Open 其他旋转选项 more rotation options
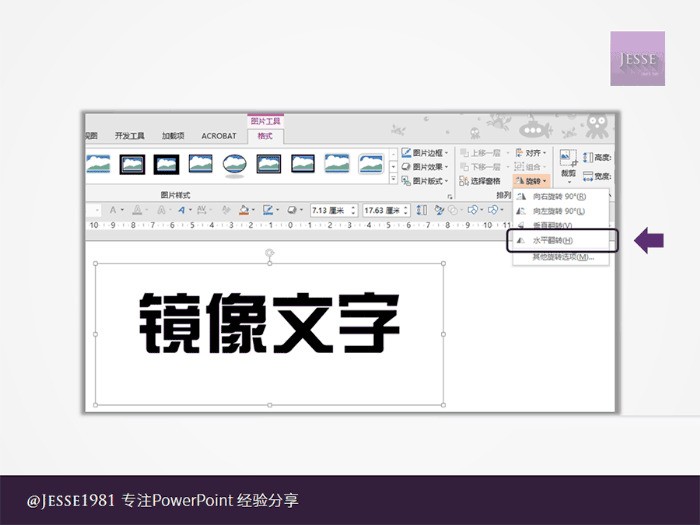700x525 pixels. click(561, 257)
